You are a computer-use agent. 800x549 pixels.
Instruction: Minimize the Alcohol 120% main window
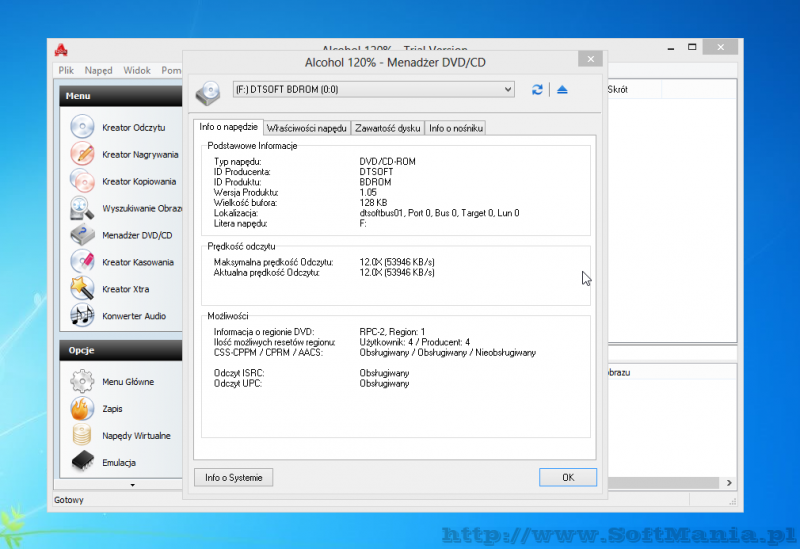click(671, 47)
